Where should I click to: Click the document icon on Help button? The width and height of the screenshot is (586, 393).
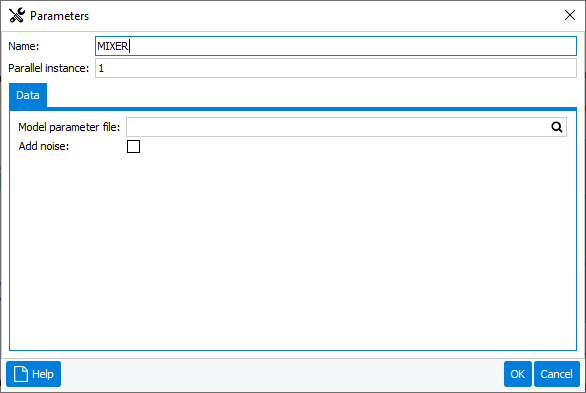pos(21,374)
